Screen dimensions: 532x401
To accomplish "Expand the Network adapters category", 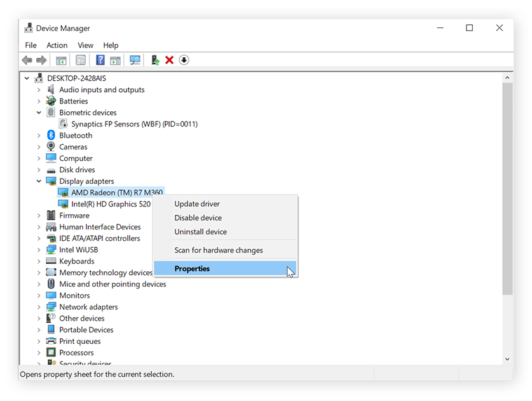I will point(39,307).
